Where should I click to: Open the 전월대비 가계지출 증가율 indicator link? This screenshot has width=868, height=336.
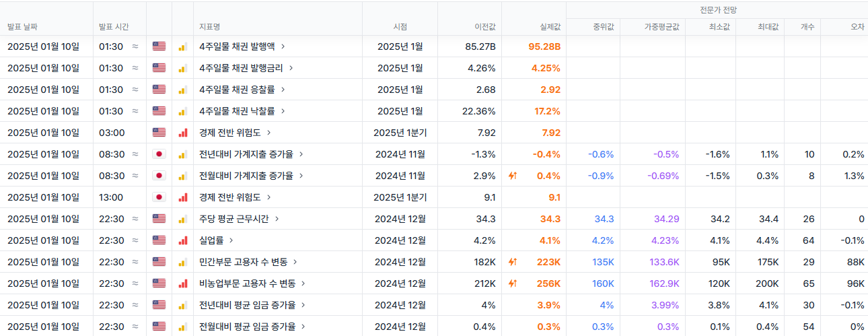point(246,176)
